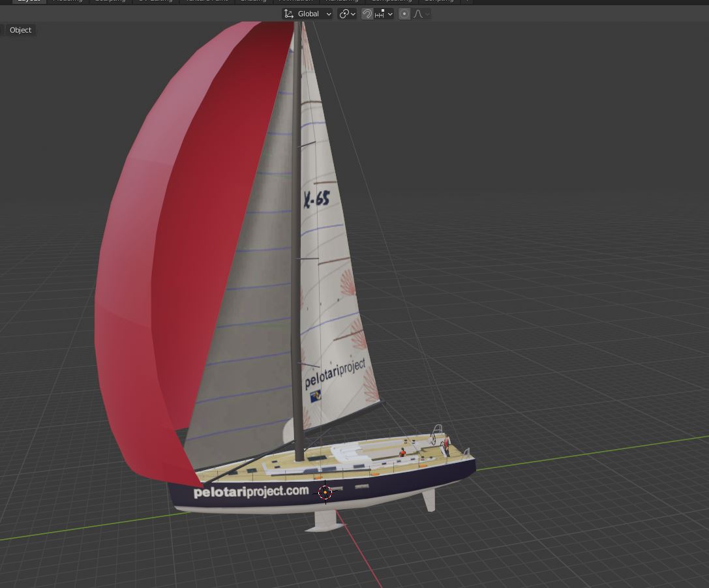Screen dimensions: 709x588
Task: Open the Object menu
Action: (x=20, y=30)
